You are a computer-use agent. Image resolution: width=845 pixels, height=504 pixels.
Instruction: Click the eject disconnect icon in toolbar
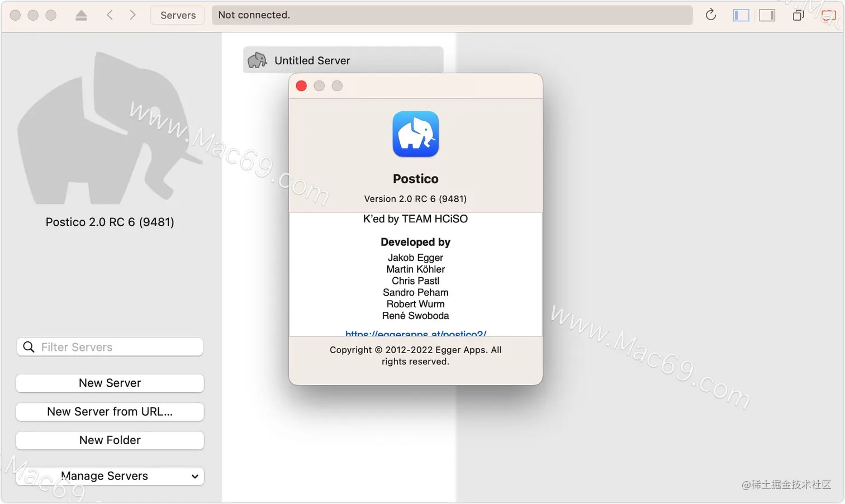(x=81, y=15)
